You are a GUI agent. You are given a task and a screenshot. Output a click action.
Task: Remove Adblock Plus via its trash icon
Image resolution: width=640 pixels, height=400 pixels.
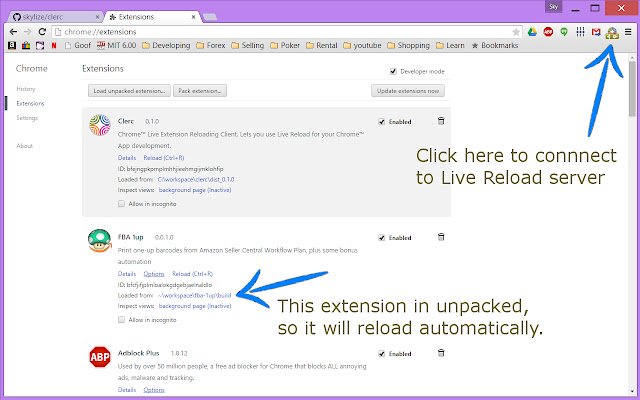[x=441, y=353]
